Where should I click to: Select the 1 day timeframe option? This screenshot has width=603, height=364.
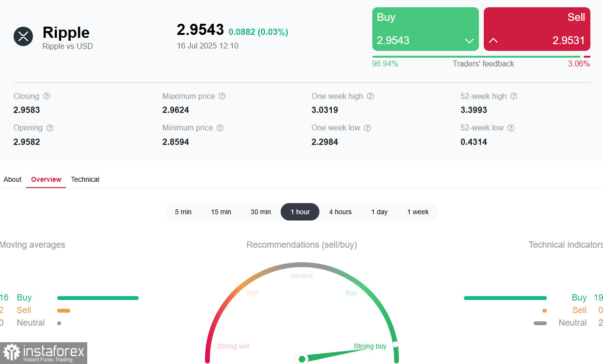pyautogui.click(x=380, y=212)
